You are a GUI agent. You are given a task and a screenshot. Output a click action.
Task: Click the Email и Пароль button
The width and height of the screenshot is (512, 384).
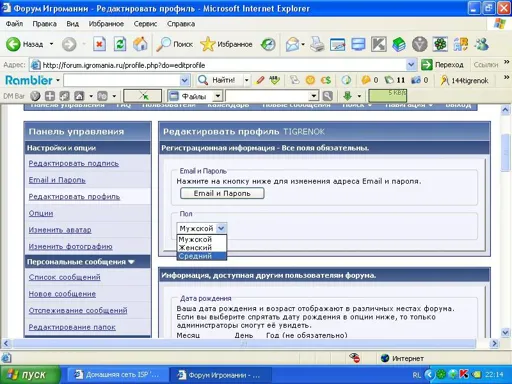click(x=222, y=193)
